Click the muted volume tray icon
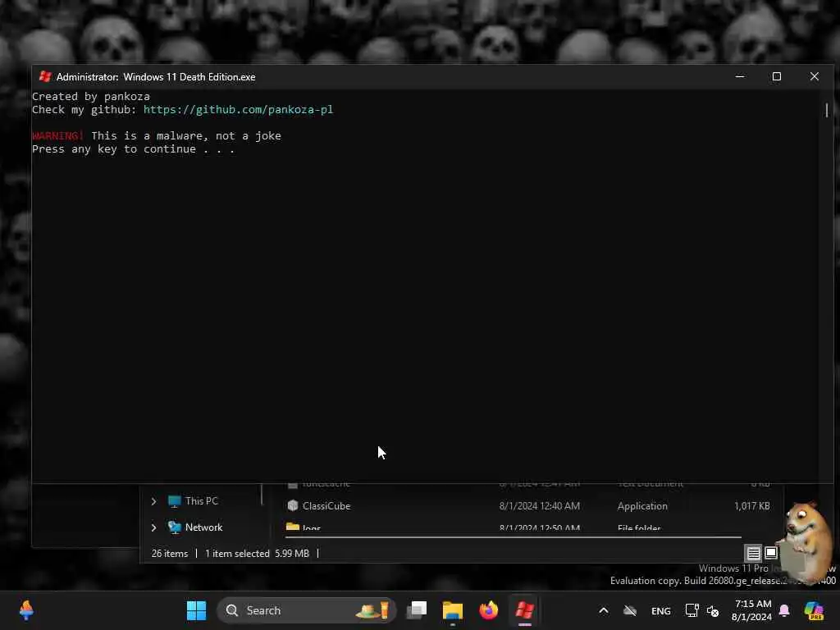Screen dimensions: 840x630 (713, 610)
